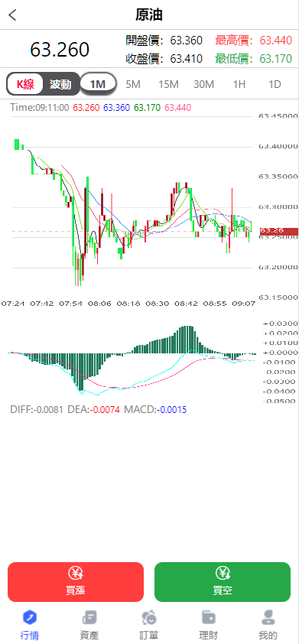Go back using the top-left arrow
Screen dimensions: 299x644
pos(13,15)
